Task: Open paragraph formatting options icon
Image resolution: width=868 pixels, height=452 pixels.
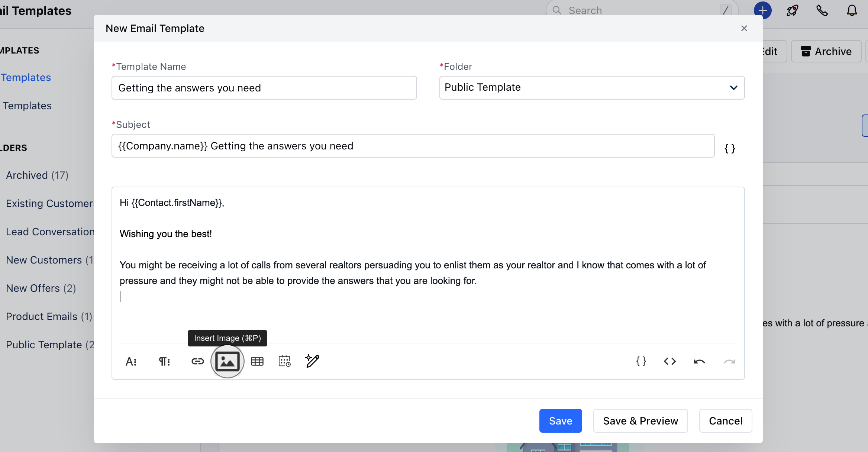Action: pos(164,361)
